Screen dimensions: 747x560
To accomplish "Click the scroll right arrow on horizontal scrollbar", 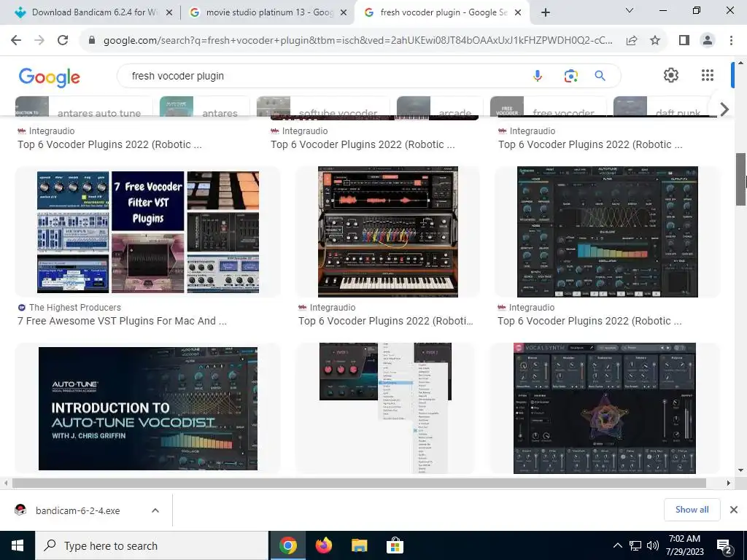I will click(x=729, y=483).
